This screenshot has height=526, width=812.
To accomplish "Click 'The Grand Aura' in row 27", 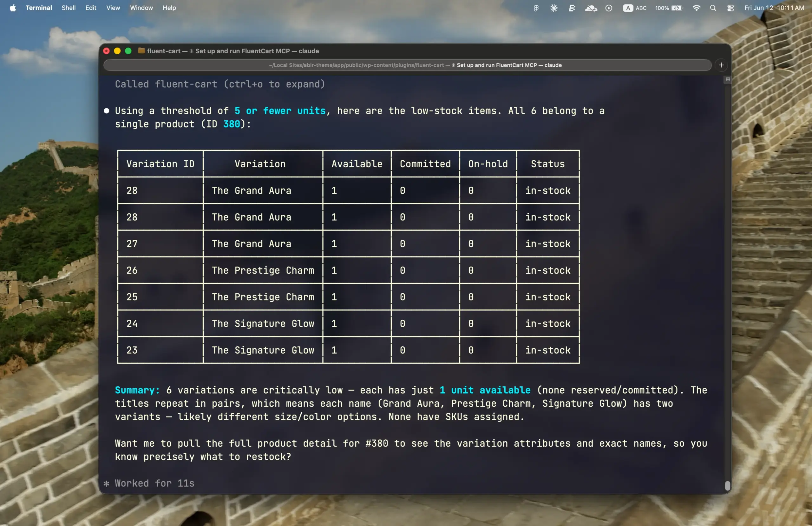I will [x=252, y=244].
